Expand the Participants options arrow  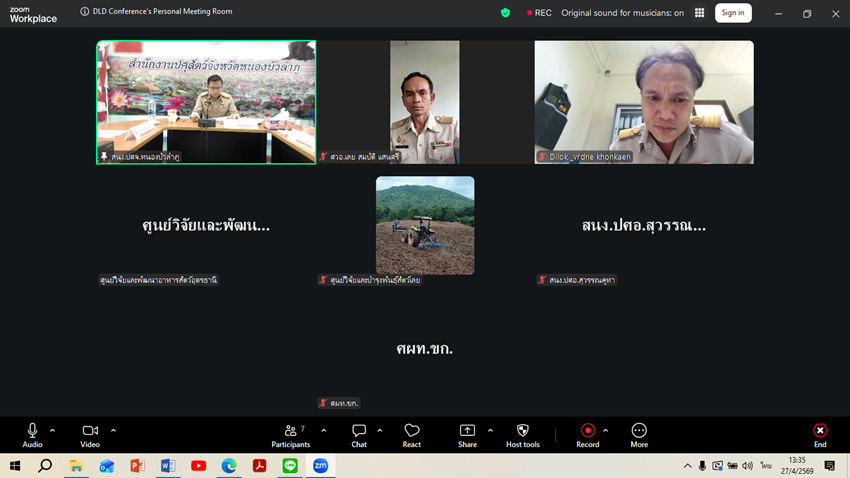tap(323, 431)
